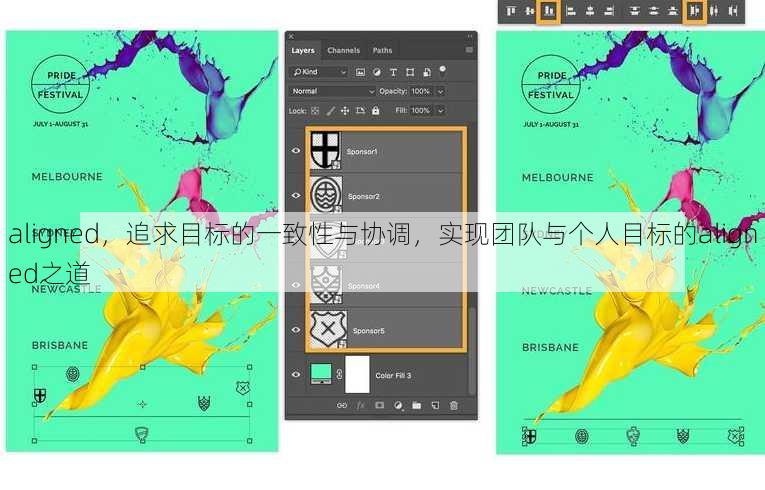Select the Sponsor1 layer name
Viewport: 765px width, 490px height.
362,152
